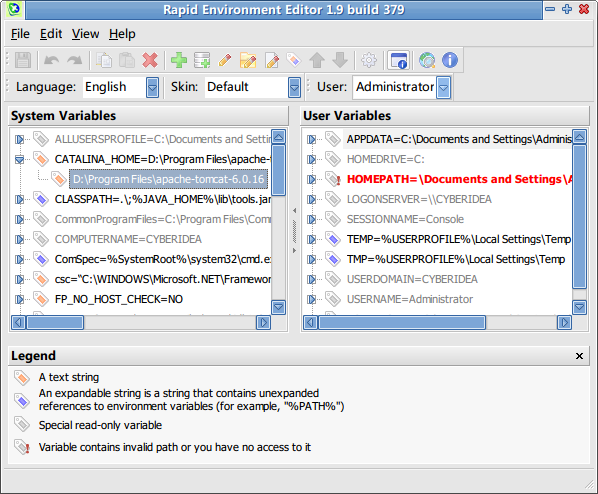
Task: Click User Variables horizontal scrollbar thumb
Action: (x=402, y=323)
